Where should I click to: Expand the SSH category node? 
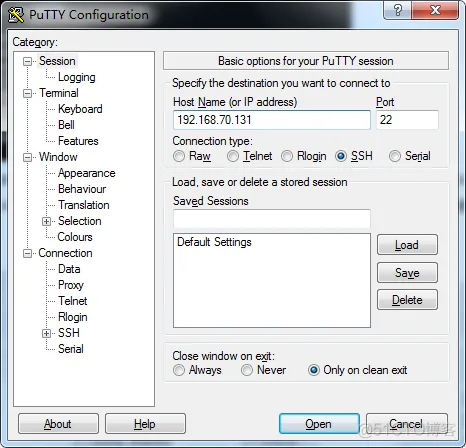click(46, 333)
